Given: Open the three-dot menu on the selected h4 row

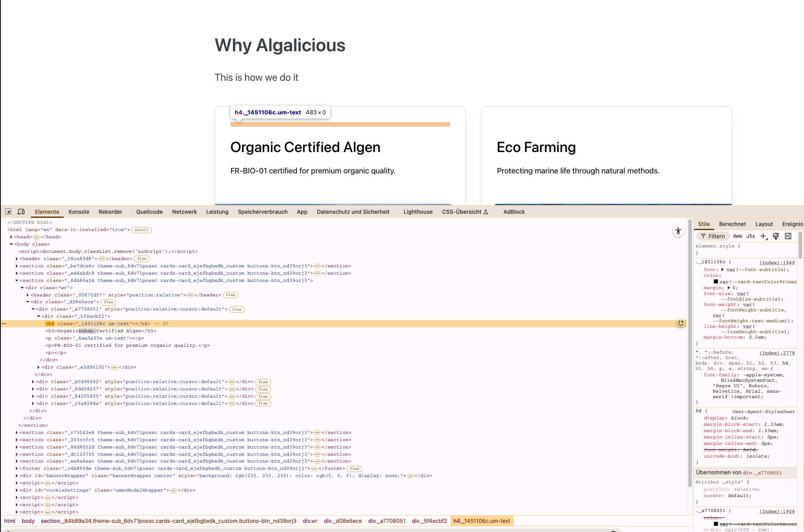Looking at the screenshot, I should click(x=4, y=324).
